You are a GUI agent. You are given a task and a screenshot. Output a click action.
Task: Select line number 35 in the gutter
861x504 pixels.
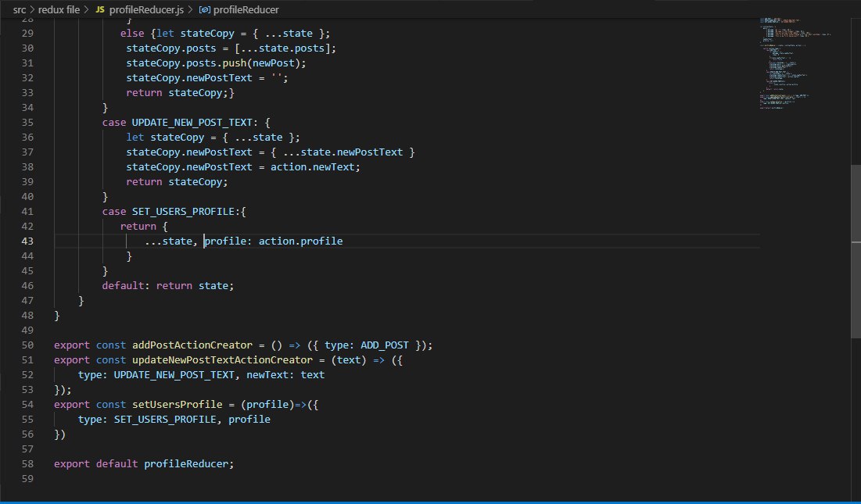point(27,123)
